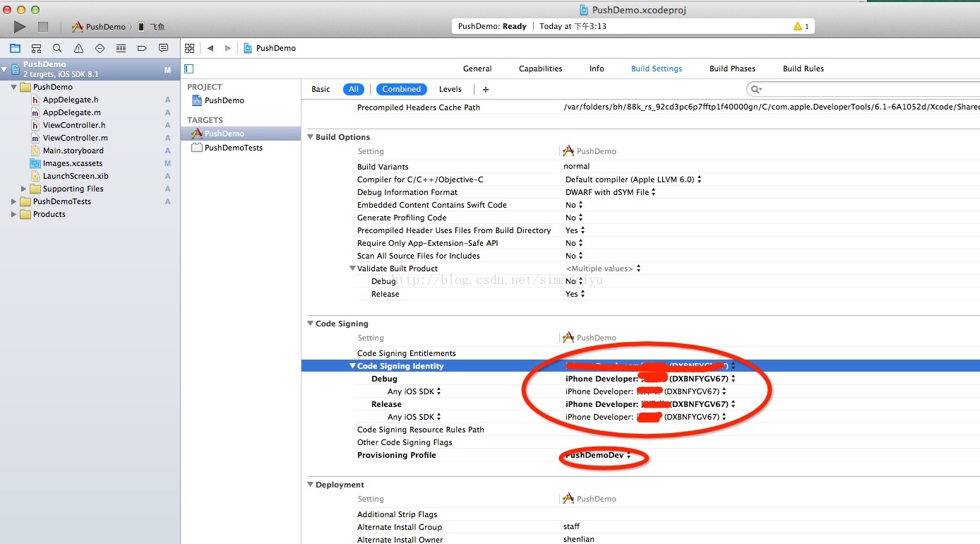Choose PushDemo scheme in toolbar
The height and width of the screenshot is (544, 980).
click(98, 27)
